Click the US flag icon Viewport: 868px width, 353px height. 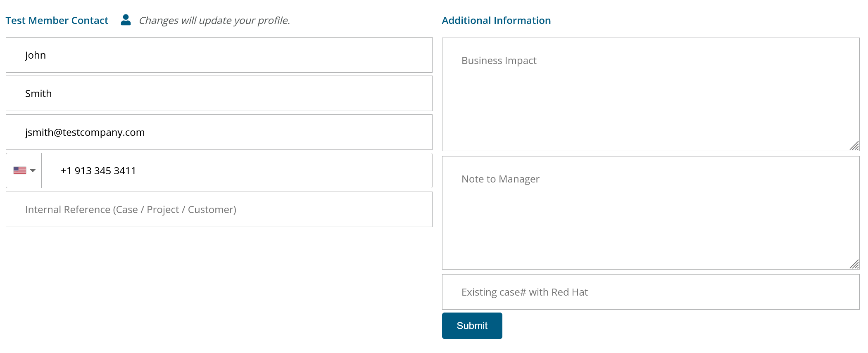(x=19, y=171)
